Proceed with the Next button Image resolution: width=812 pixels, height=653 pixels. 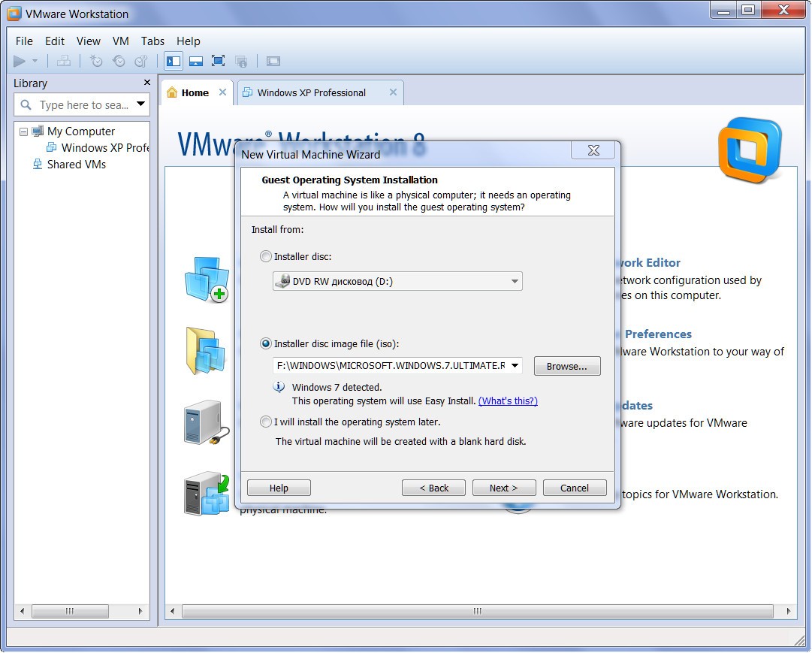point(503,488)
